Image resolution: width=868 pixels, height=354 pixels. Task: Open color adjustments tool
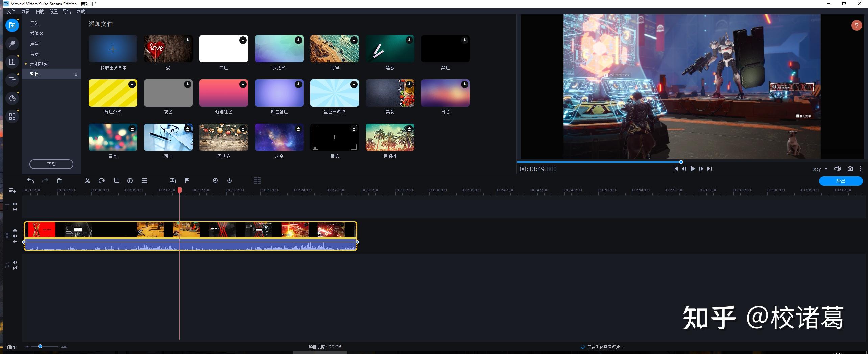pos(130,181)
